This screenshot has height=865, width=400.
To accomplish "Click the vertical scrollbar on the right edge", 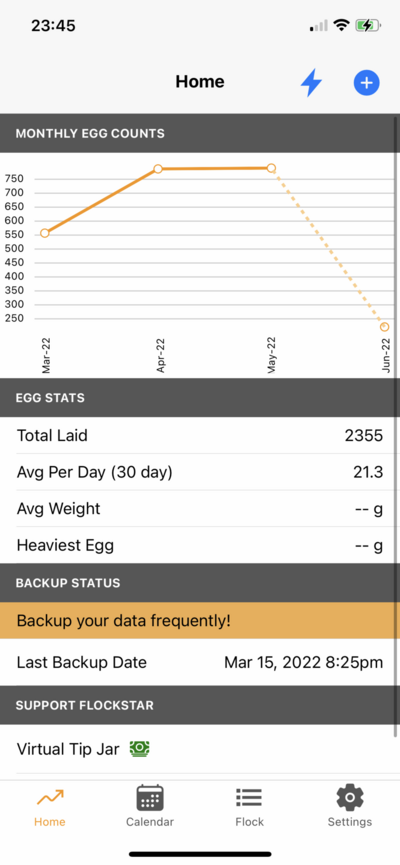I will tap(396, 425).
